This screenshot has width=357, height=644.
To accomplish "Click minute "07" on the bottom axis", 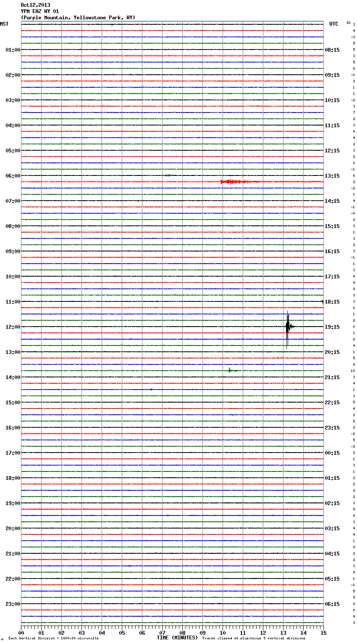I will pos(163,633).
